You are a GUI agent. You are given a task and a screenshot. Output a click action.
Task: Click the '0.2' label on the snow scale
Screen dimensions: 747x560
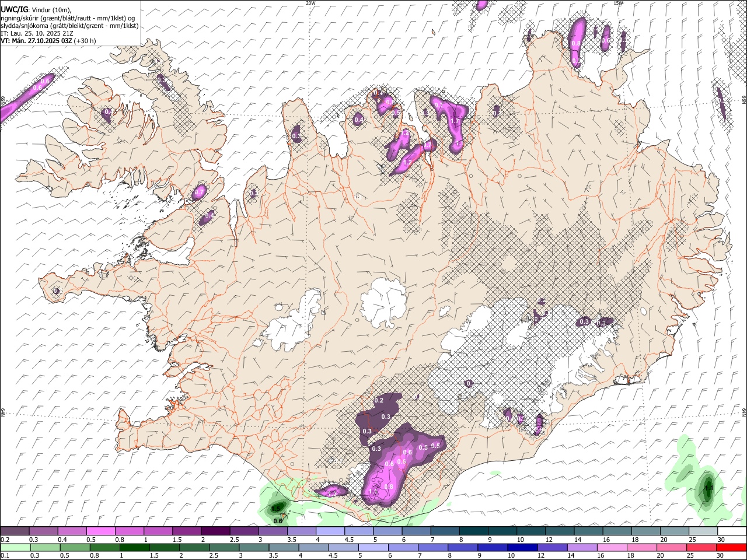(x=4, y=540)
